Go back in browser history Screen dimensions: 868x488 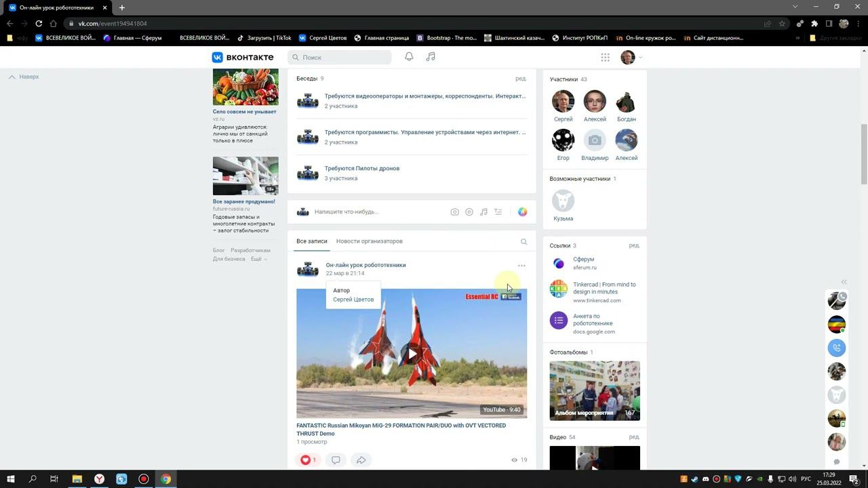coord(9,24)
